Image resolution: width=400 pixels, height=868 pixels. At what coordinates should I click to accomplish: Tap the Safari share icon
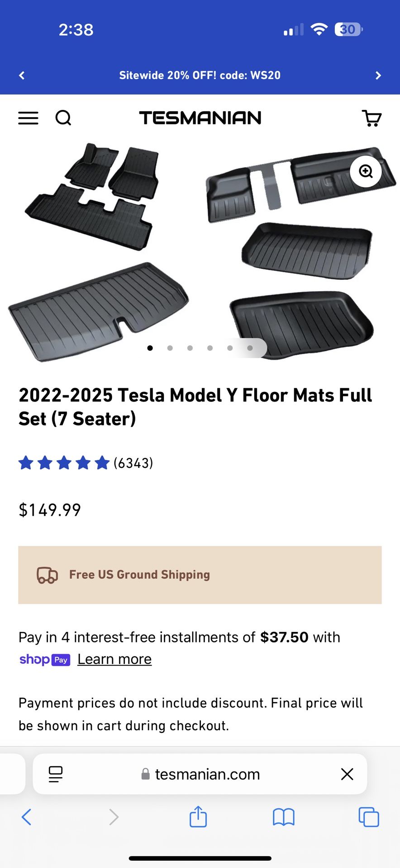[198, 817]
